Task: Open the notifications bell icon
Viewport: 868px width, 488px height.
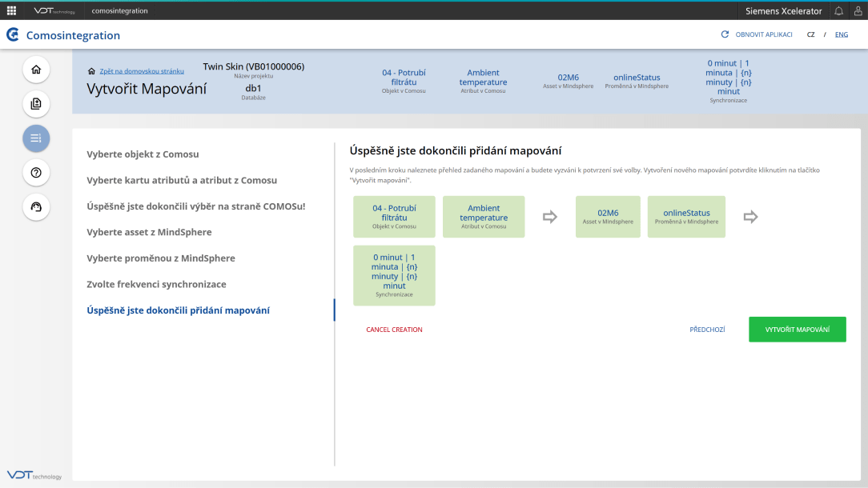Action: (838, 10)
